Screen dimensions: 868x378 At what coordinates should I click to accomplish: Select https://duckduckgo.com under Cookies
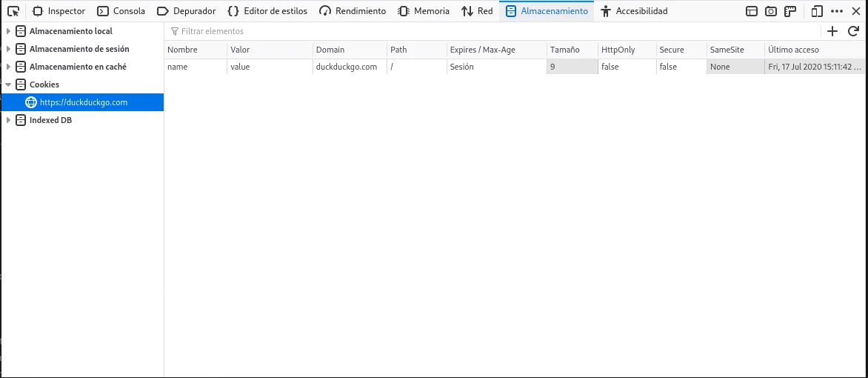[x=83, y=102]
